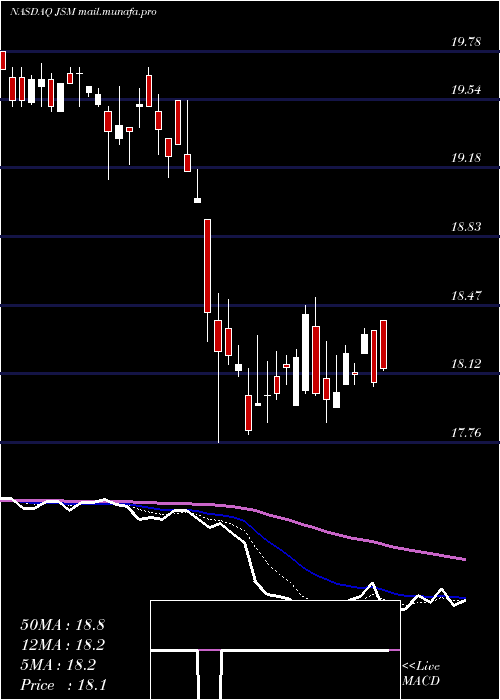Click the 12MA : 18.2 readout
This screenshot has width=500, height=700.
pyautogui.click(x=62, y=645)
